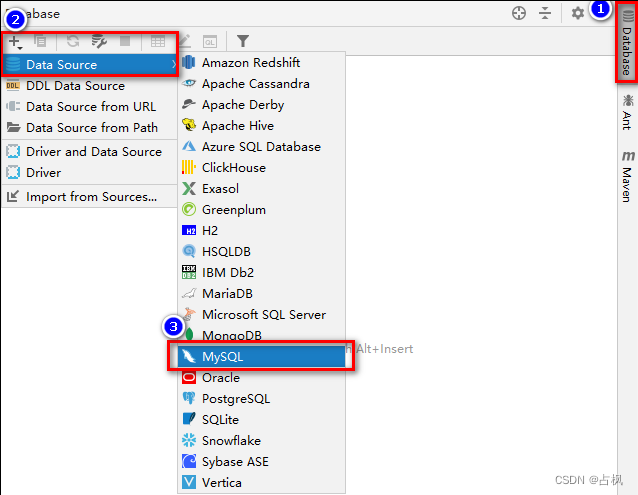The height and width of the screenshot is (495, 638).
Task: Choose Greenplum data source
Action: click(x=262, y=210)
